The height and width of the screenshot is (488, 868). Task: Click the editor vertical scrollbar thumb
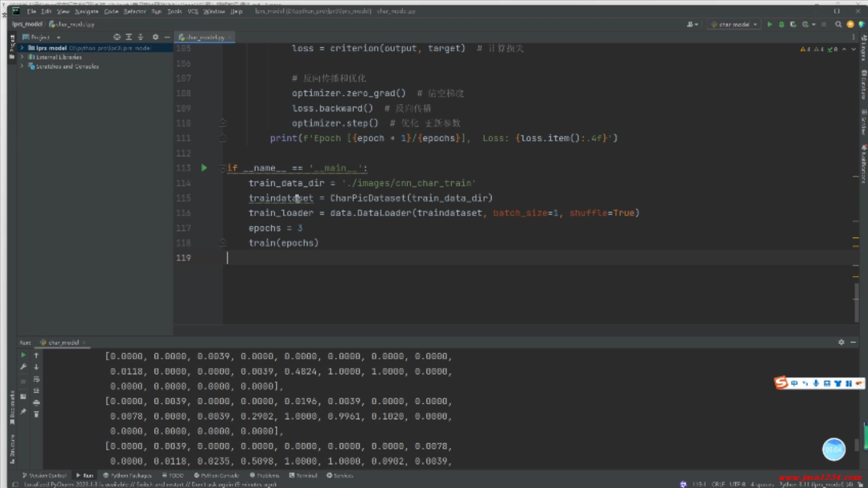click(x=856, y=303)
